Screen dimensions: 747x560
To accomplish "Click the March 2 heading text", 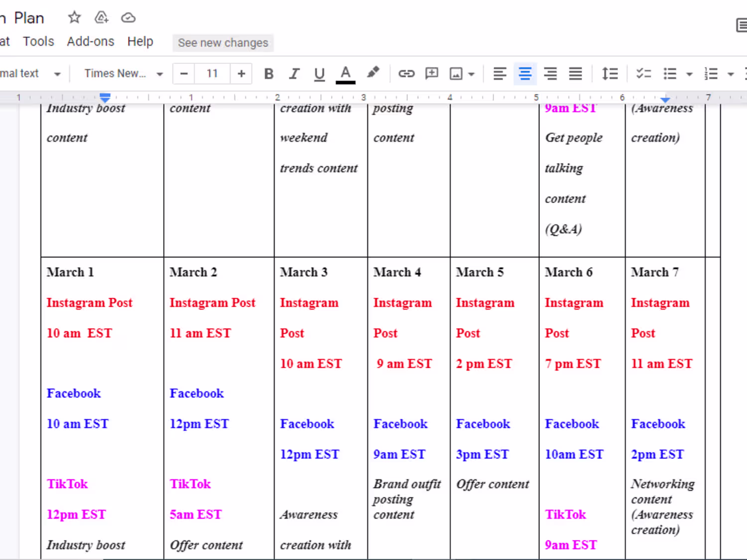I will 193,272.
